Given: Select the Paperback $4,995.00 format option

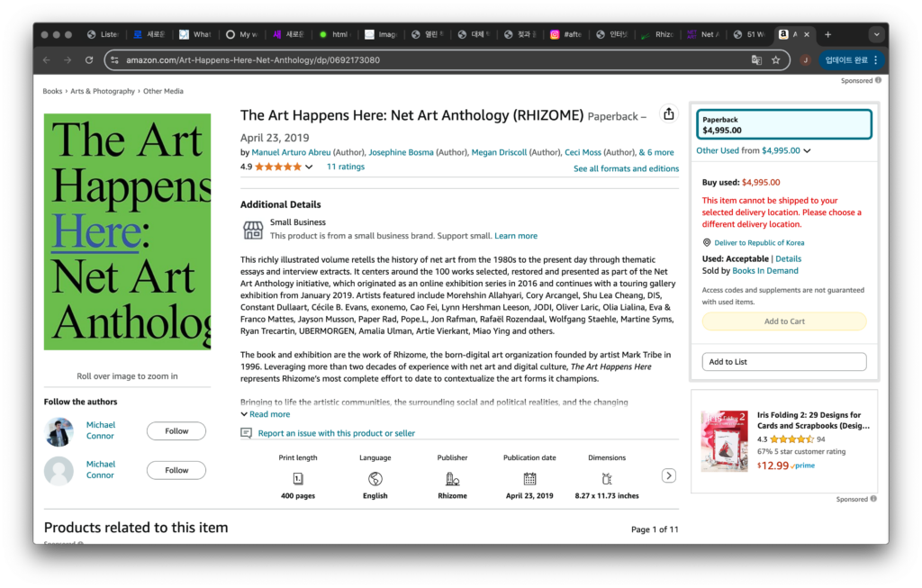Looking at the screenshot, I should [783, 125].
